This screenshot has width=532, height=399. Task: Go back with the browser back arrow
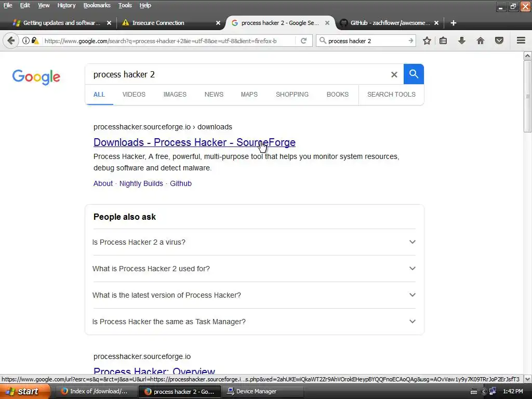[x=11, y=41]
